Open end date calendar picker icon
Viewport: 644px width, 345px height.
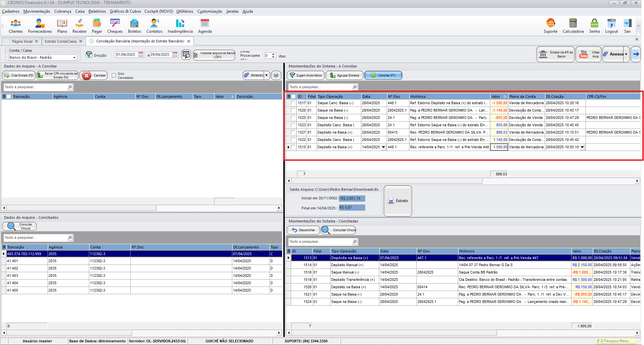[175, 54]
